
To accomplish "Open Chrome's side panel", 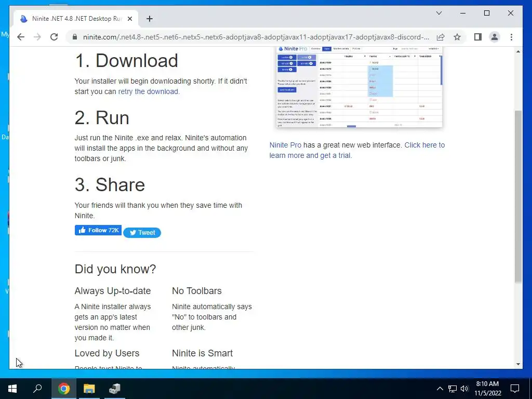I will coord(478,37).
